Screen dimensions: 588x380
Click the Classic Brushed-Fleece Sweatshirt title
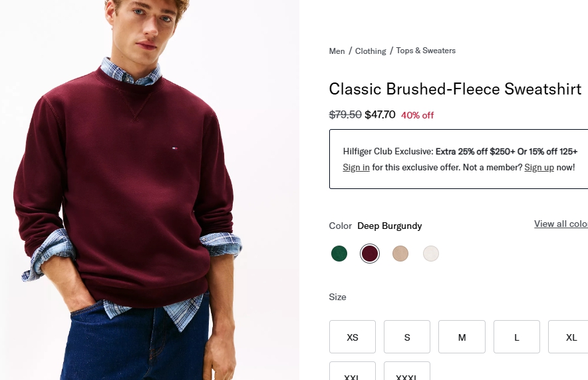[x=455, y=89]
